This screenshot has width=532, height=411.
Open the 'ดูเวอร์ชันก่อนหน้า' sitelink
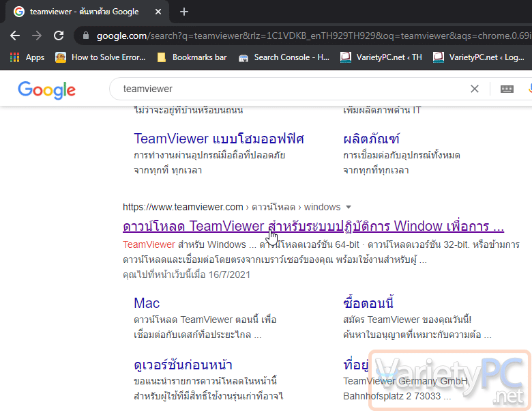point(183,365)
